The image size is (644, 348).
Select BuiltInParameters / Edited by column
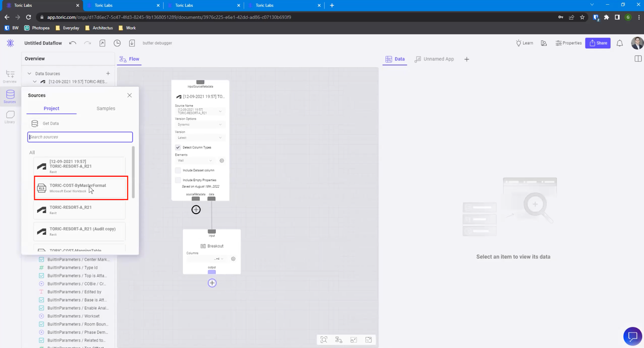point(74,292)
